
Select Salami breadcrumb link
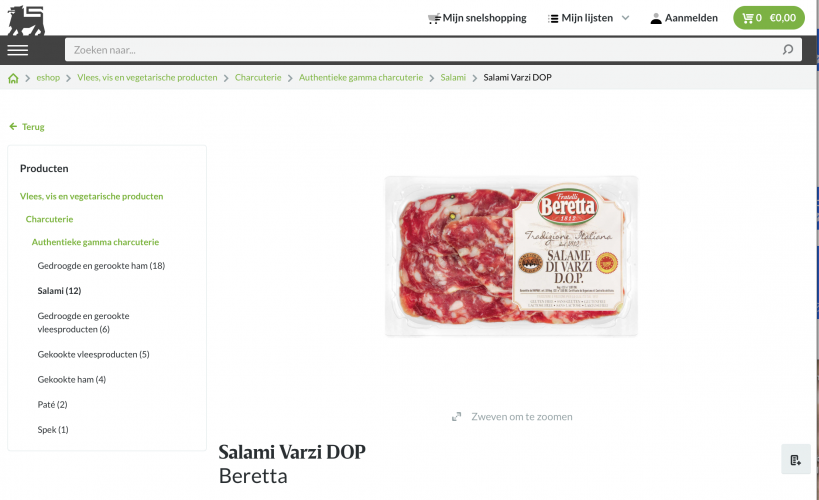click(x=453, y=77)
